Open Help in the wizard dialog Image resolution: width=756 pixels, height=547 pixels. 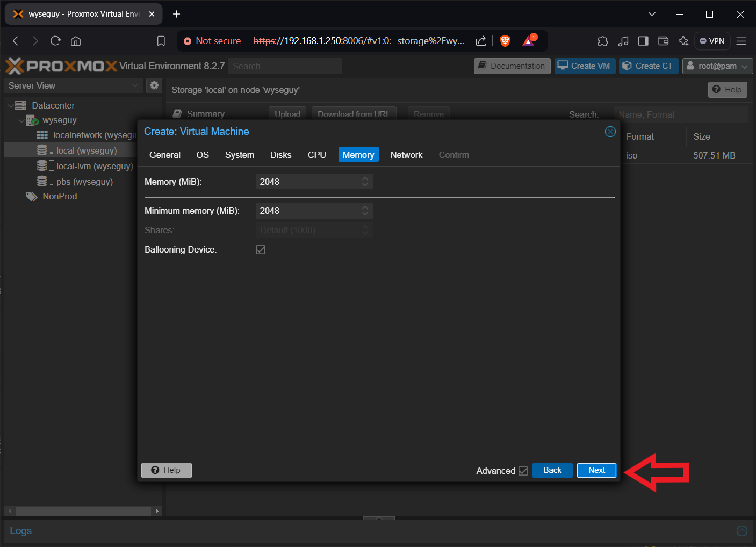click(x=167, y=470)
